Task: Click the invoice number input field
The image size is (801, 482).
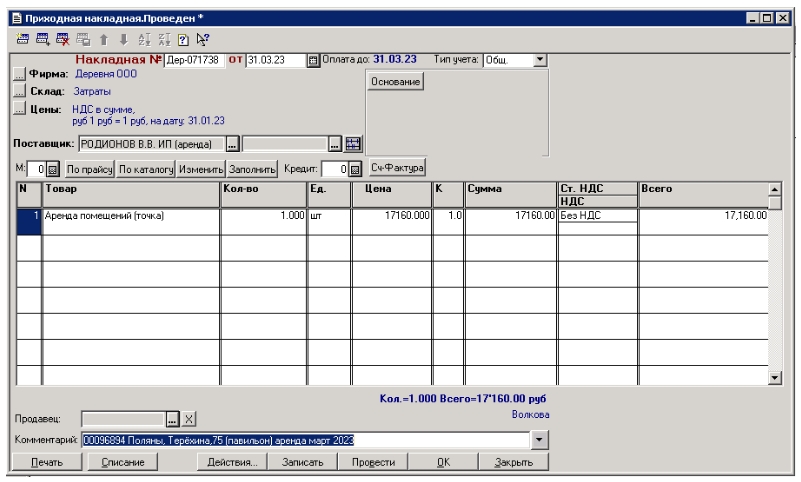Action: tap(194, 60)
